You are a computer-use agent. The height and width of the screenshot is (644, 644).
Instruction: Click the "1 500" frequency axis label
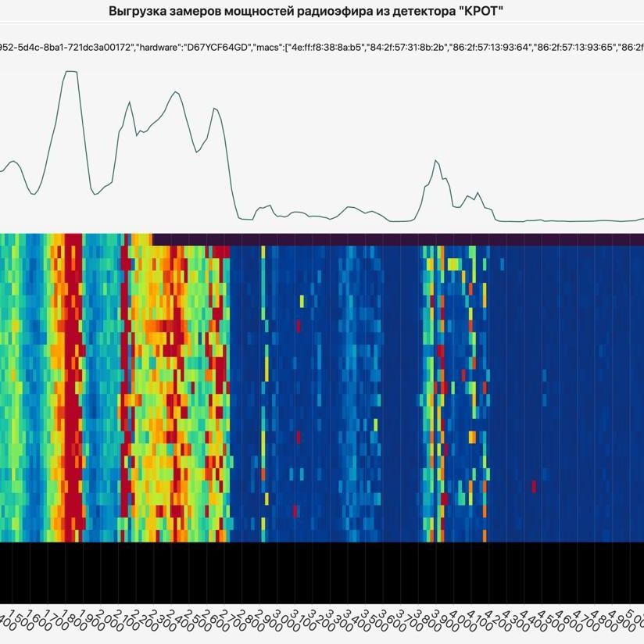click(21, 621)
